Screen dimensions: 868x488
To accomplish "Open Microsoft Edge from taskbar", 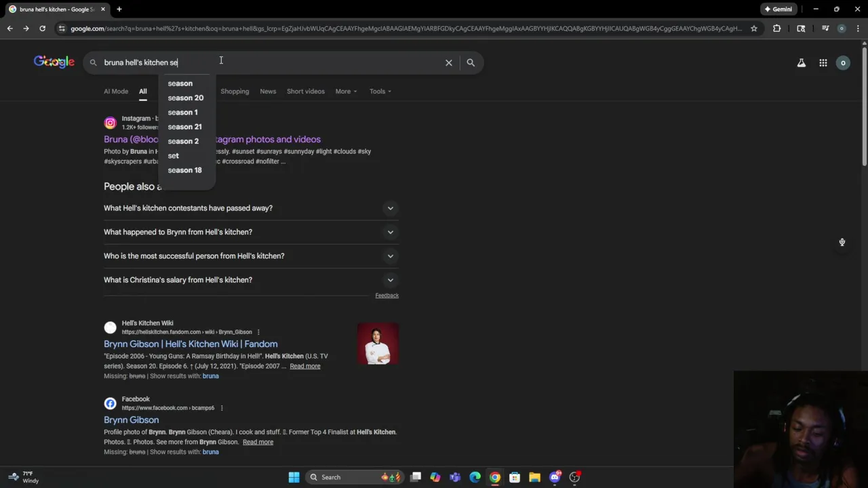I will pyautogui.click(x=475, y=477).
